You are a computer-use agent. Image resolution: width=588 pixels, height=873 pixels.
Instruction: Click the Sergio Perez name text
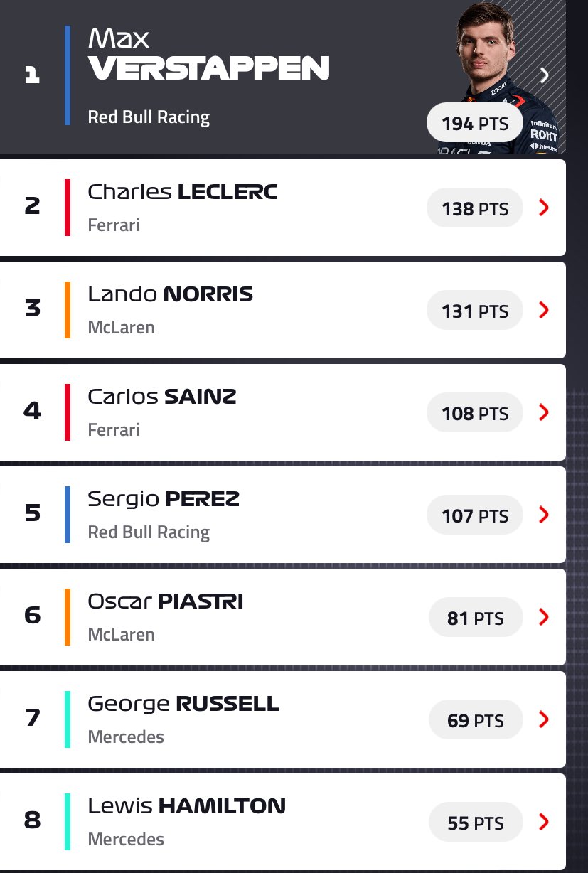click(164, 499)
